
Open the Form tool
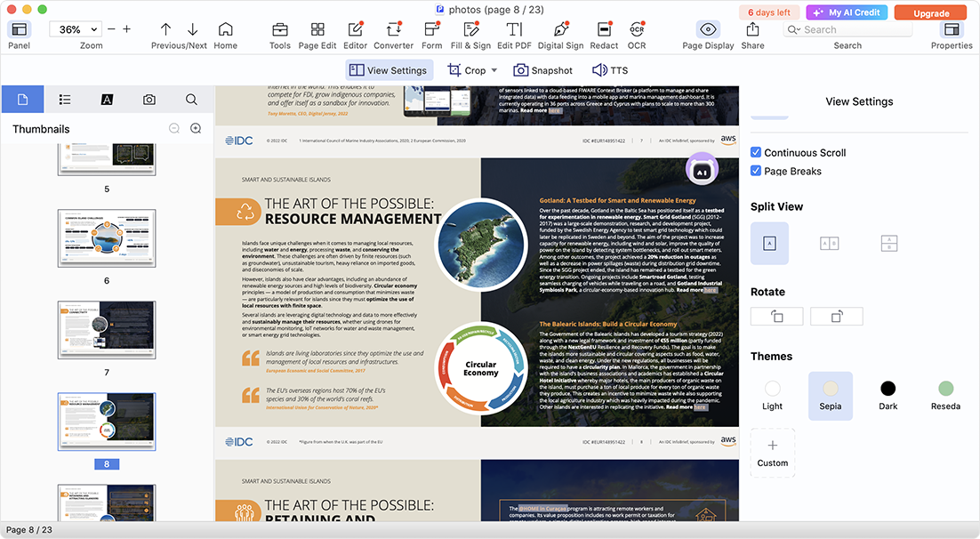(432, 29)
